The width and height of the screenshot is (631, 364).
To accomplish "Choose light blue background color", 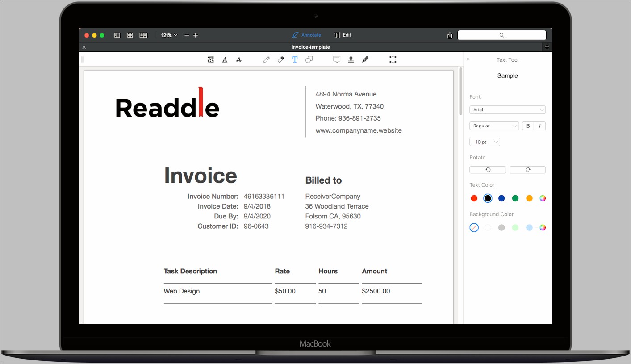I will pyautogui.click(x=529, y=228).
